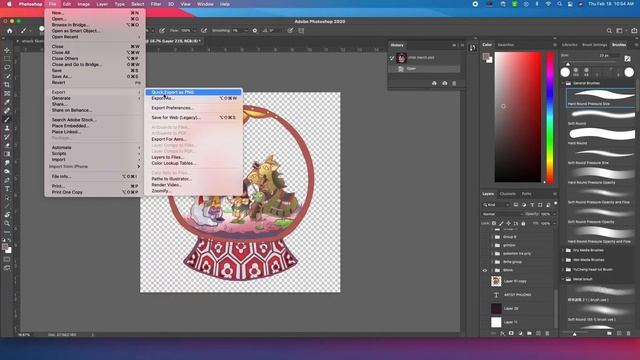Image resolution: width=640 pixels, height=360 pixels.
Task: Lock all layer attributes icon
Action: point(523,224)
